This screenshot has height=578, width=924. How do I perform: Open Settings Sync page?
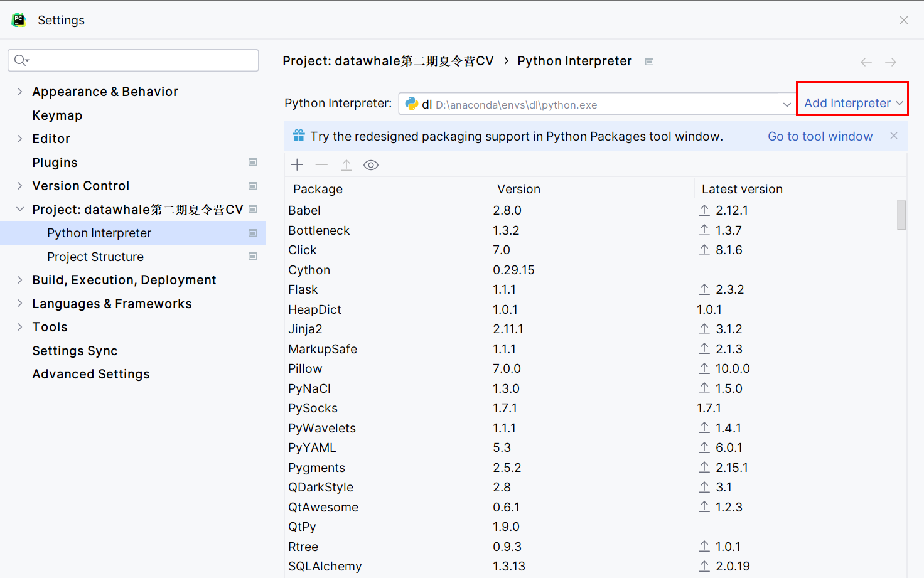(75, 351)
